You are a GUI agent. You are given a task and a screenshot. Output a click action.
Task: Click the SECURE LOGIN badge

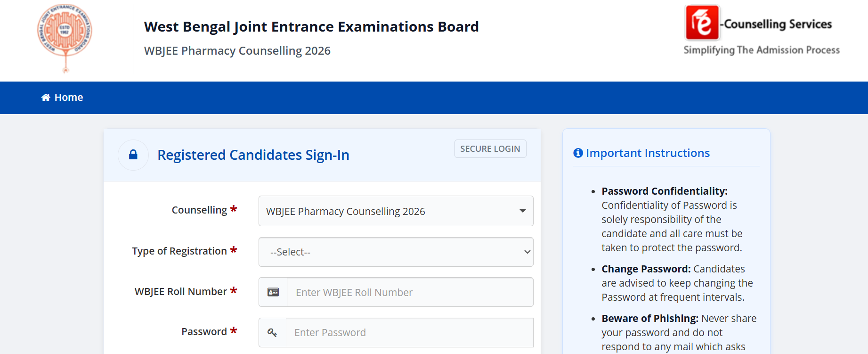(490, 149)
